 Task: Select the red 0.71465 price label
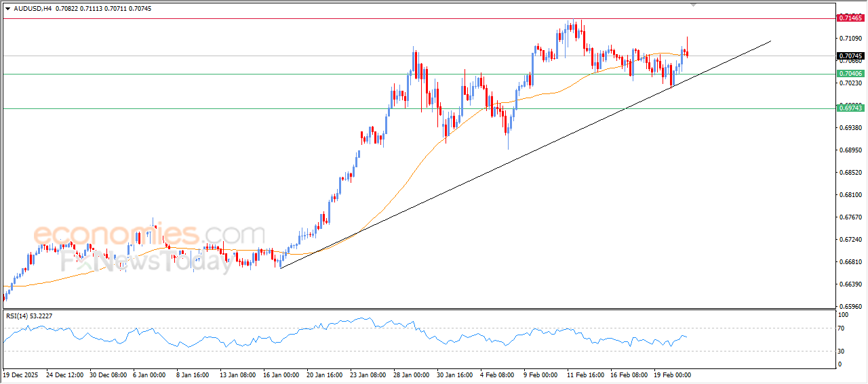(850, 18)
